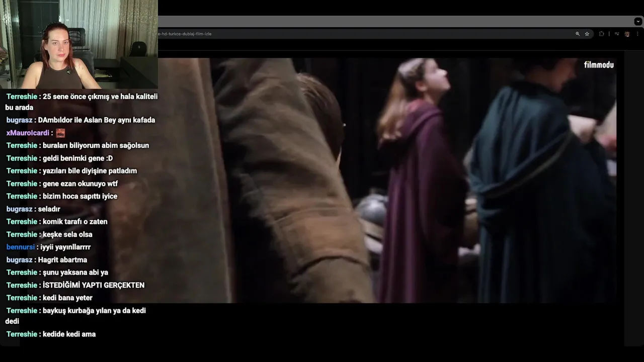Click chat message 'geldi benimki gene :D'

77,158
